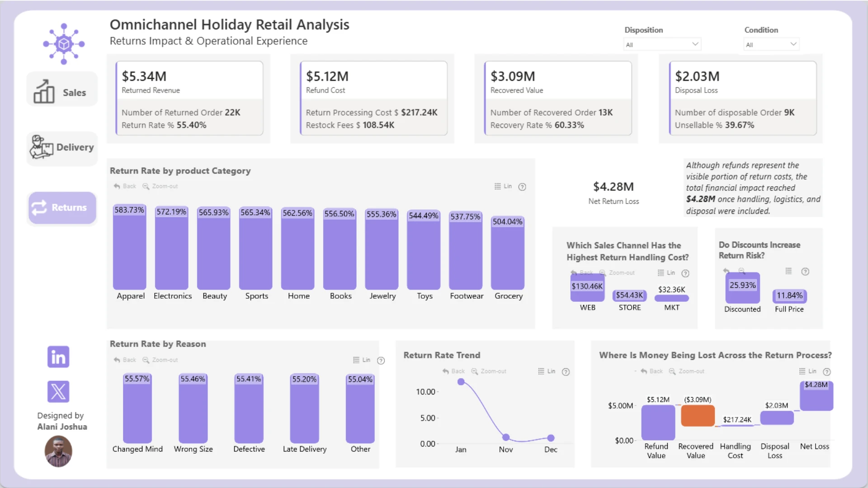Click help icon on Return Rate Trend chart
This screenshot has width=868, height=488.
point(566,372)
